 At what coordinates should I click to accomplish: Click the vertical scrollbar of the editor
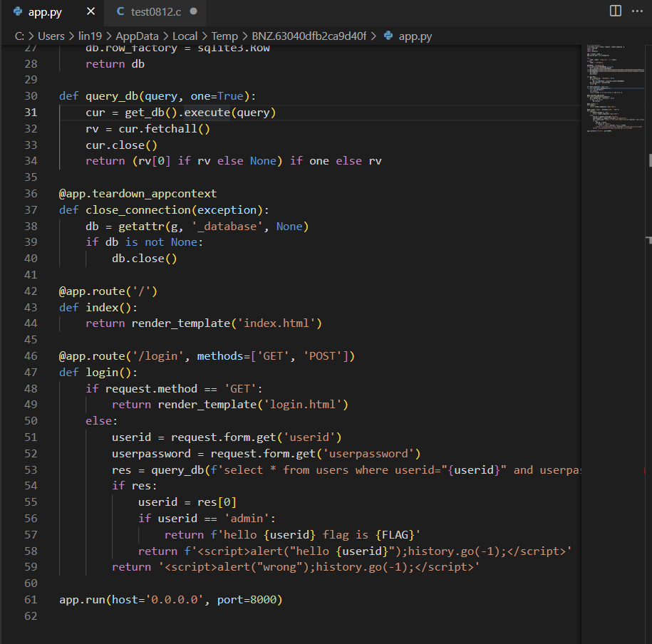point(649,344)
